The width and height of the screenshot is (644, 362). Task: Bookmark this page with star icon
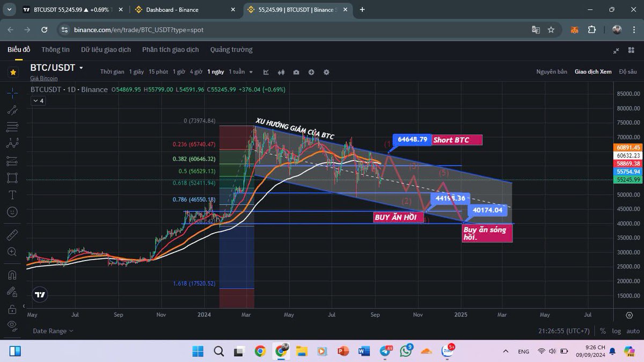pyautogui.click(x=551, y=30)
